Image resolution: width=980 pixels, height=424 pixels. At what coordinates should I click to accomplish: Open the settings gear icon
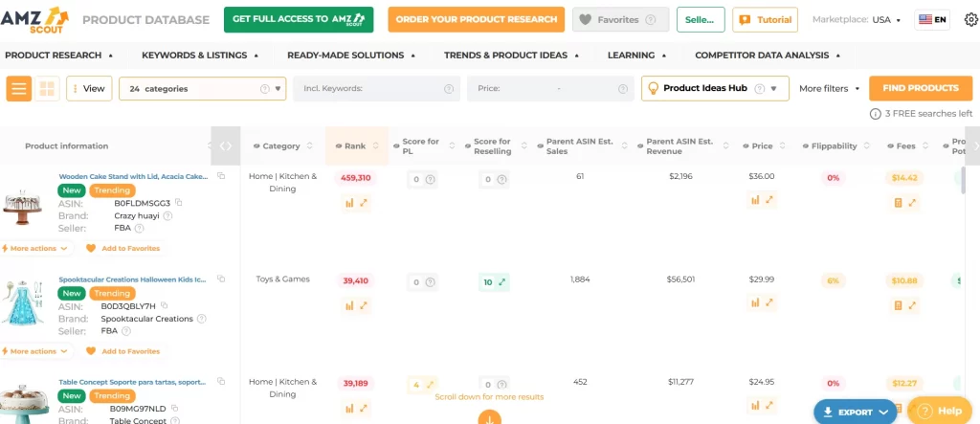[970, 19]
